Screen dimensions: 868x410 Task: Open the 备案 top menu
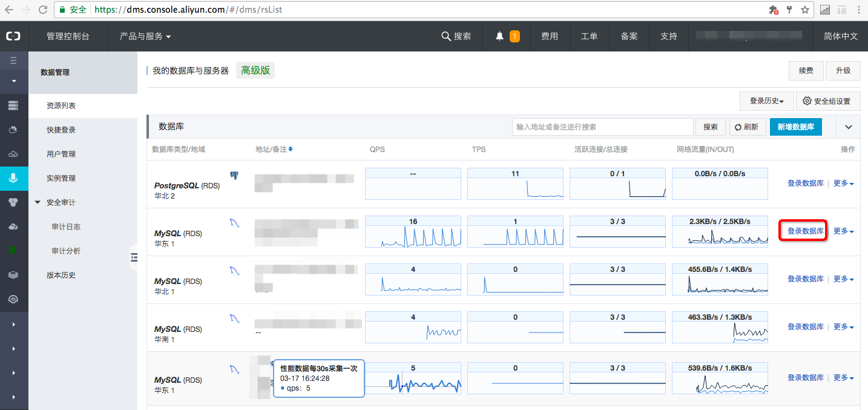[630, 36]
